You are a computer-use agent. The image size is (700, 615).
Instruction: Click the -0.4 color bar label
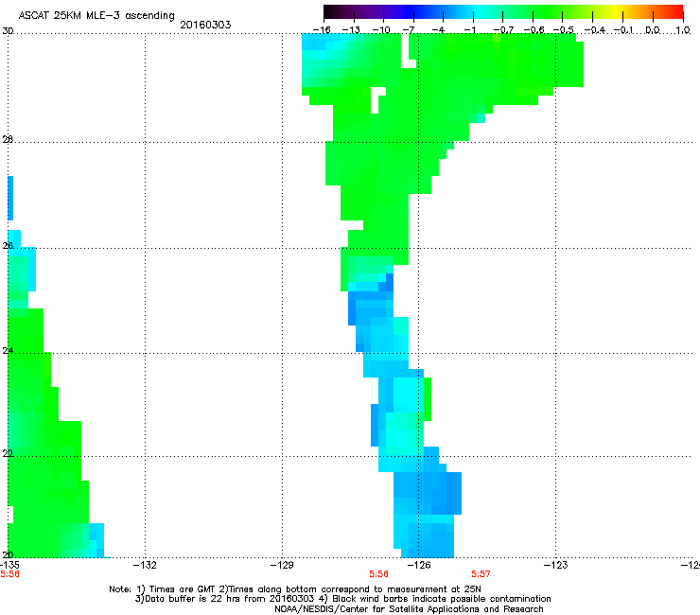[x=595, y=30]
